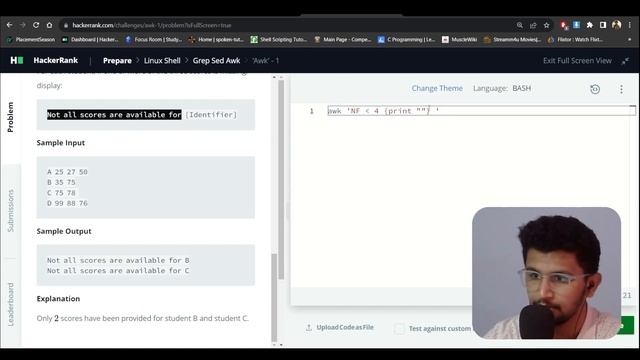Click the HackerRank logo icon

(17, 60)
